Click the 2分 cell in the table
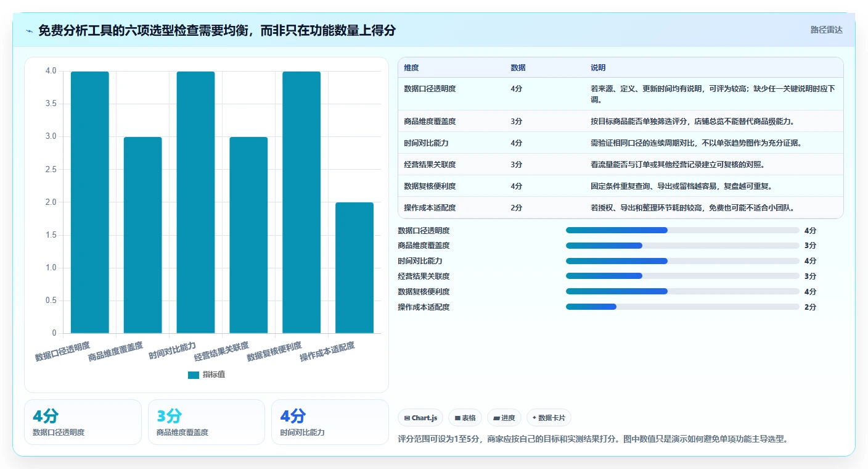This screenshot has height=469, width=868. coord(517,208)
